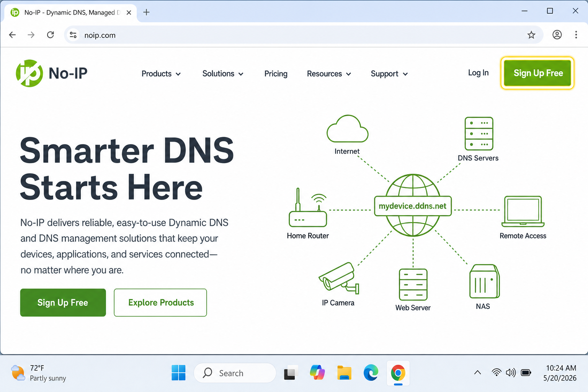This screenshot has width=588, height=392.
Task: Show hidden icons in system tray
Action: click(477, 372)
